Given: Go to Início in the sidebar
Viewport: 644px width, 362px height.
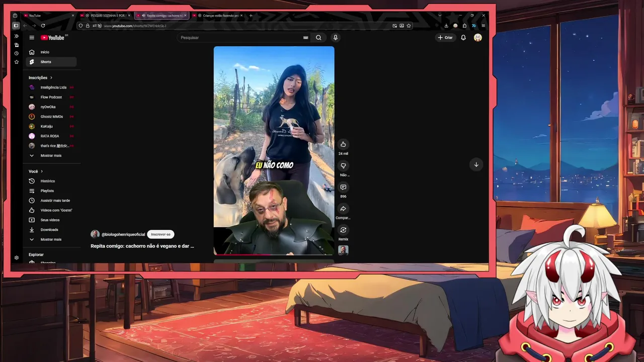Looking at the screenshot, I should [52, 52].
